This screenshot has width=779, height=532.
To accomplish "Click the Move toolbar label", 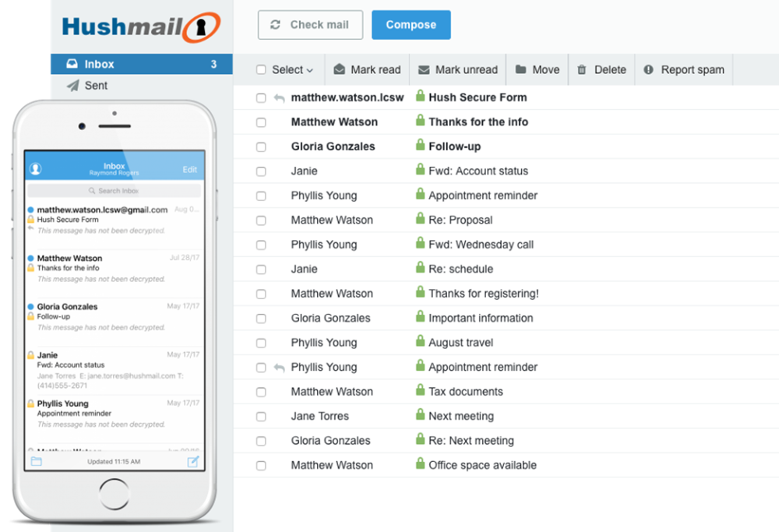I will click(x=546, y=69).
